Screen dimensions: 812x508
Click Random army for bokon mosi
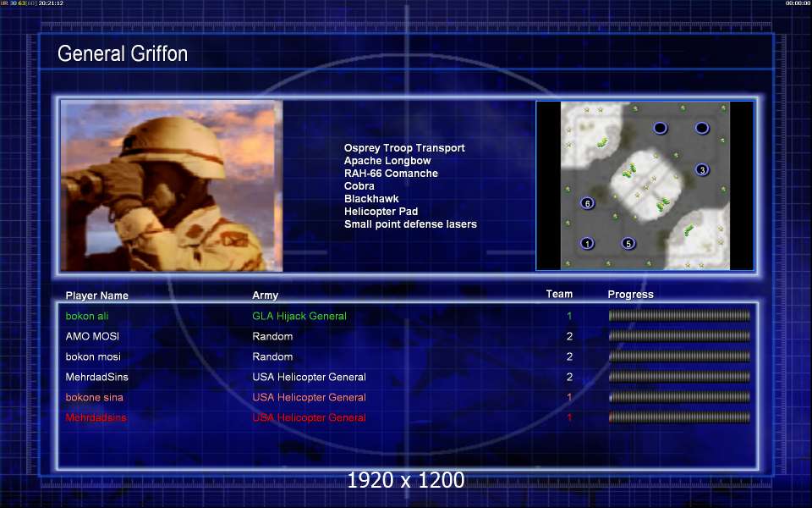point(272,356)
